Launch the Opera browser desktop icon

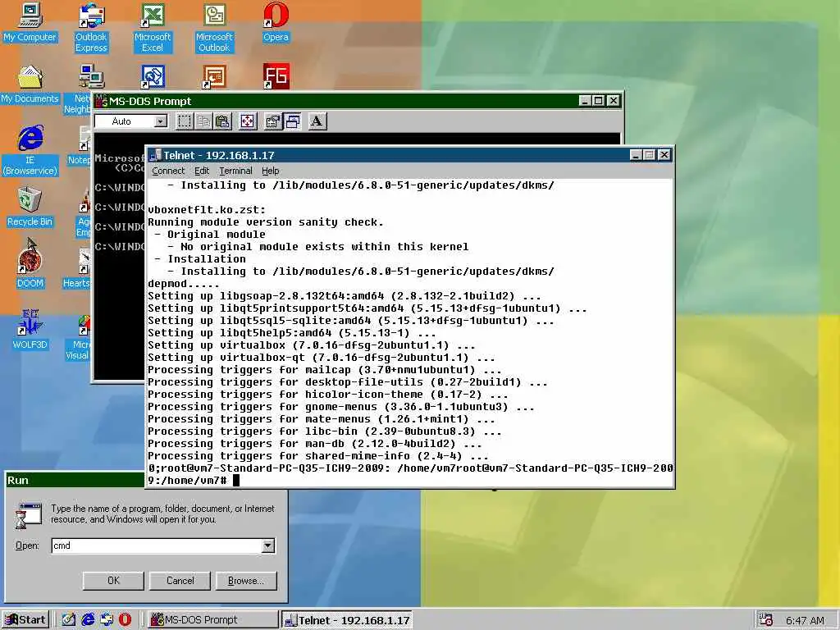point(276,23)
